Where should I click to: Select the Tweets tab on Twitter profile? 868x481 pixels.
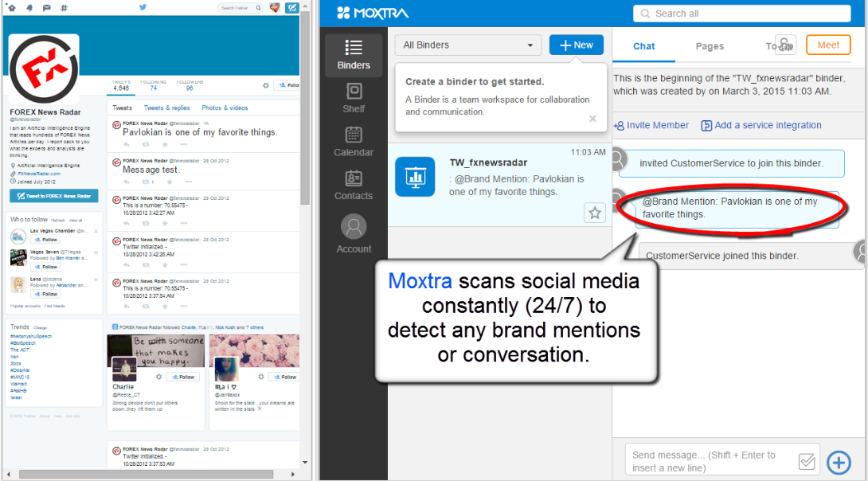coord(123,108)
